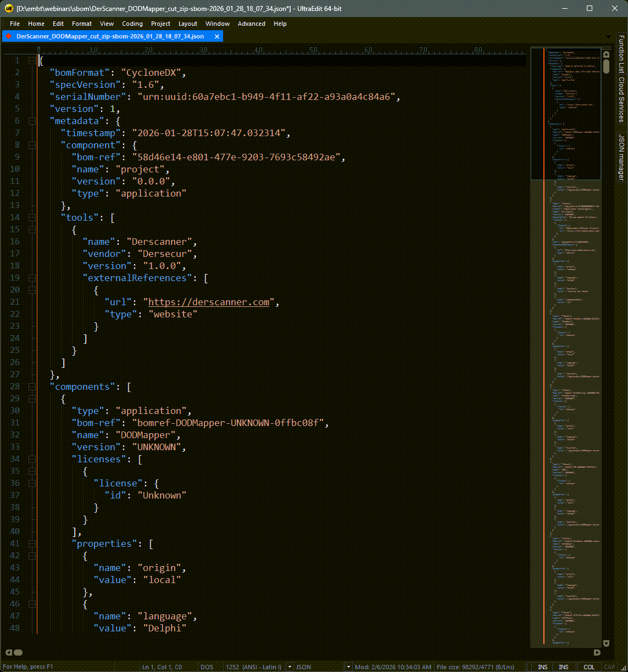Viewport: 628px width, 672px height.
Task: Open the View menu
Action: (107, 24)
